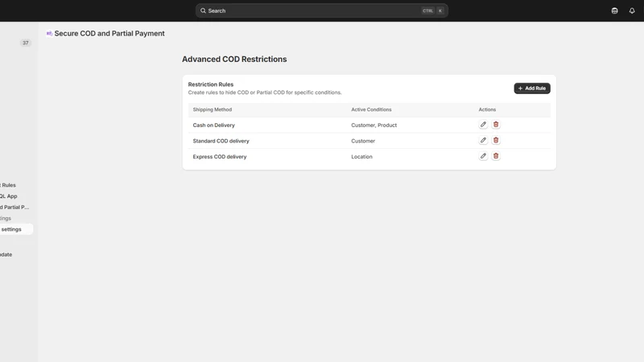Image resolution: width=644 pixels, height=362 pixels.
Task: Delete the Cash on Delivery rule
Action: point(496,125)
